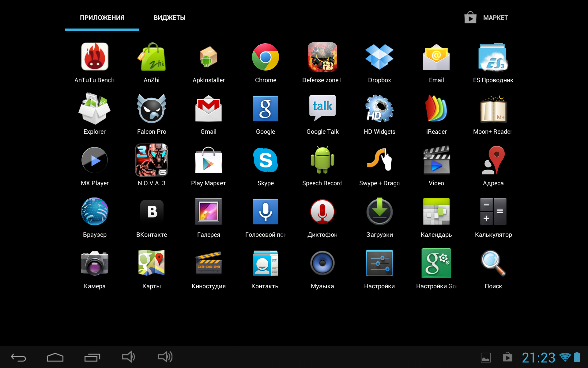Image resolution: width=588 pixels, height=368 pixels.
Task: Switch to ПРИЛОЖЕНИЯ tab
Action: 102,18
